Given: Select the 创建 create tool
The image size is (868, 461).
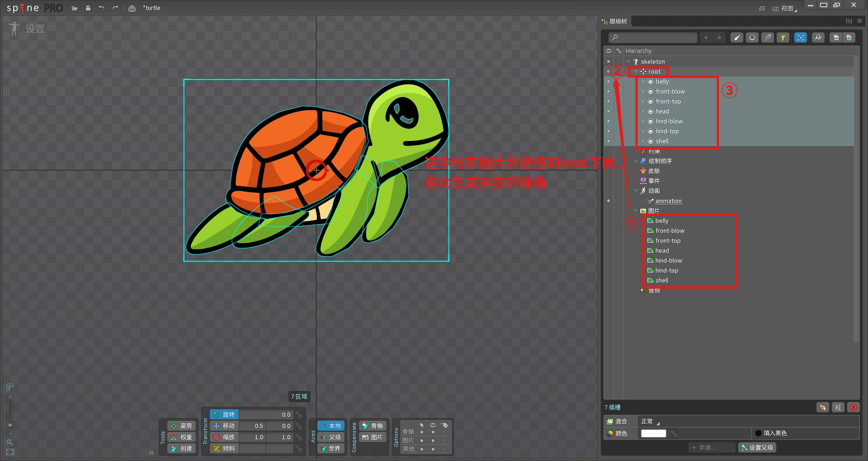Looking at the screenshot, I should 181,448.
